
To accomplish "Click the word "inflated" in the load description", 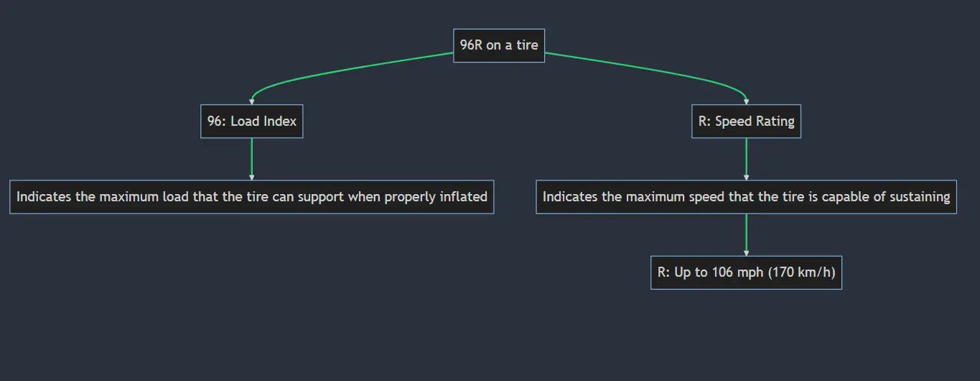I will (462, 197).
